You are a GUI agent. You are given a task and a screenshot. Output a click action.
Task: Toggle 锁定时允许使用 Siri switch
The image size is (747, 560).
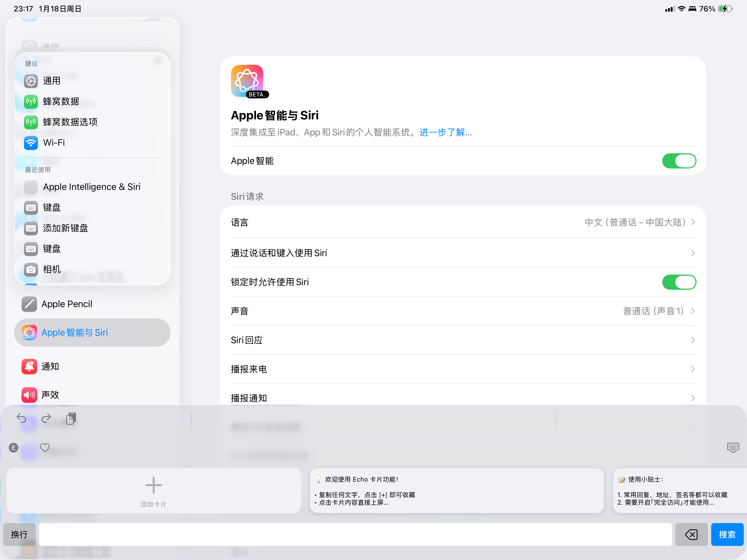(x=679, y=282)
